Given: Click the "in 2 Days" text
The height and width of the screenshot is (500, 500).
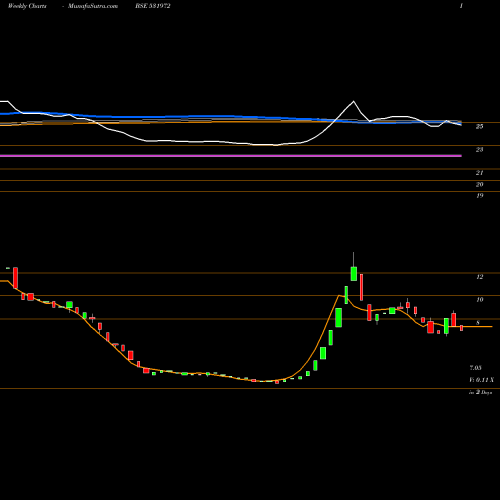Looking at the screenshot, I should [480, 393].
